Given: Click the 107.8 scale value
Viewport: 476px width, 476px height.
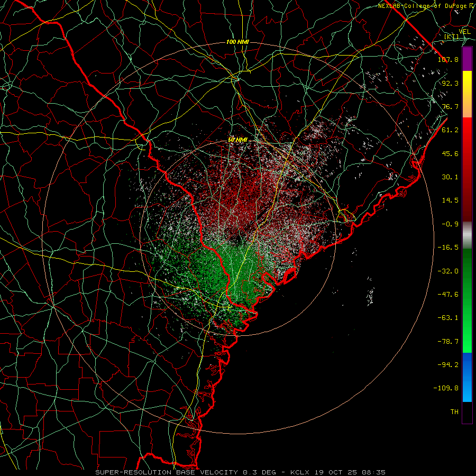Looking at the screenshot, I should click(448, 59).
